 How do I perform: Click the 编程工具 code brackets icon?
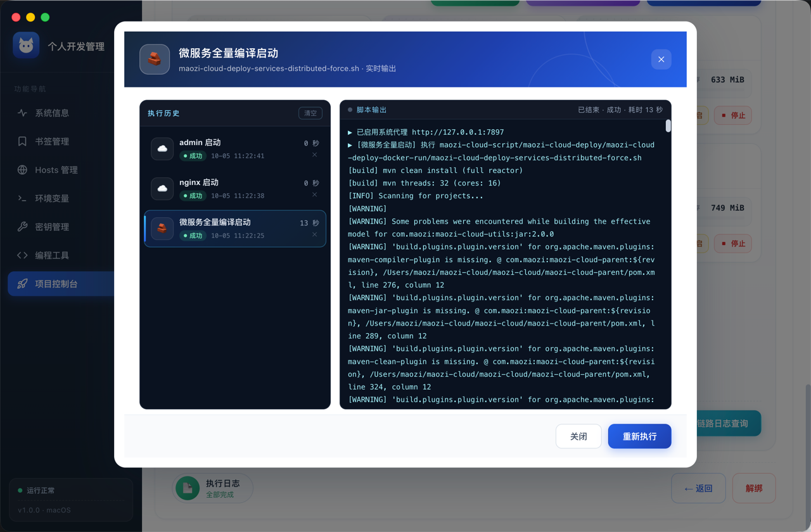[22, 255]
